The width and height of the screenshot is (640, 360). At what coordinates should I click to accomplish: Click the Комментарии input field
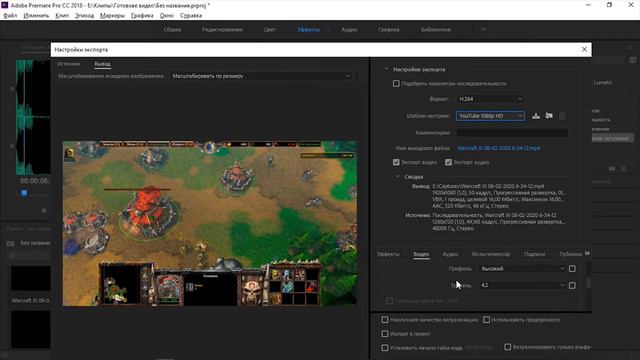tap(512, 133)
